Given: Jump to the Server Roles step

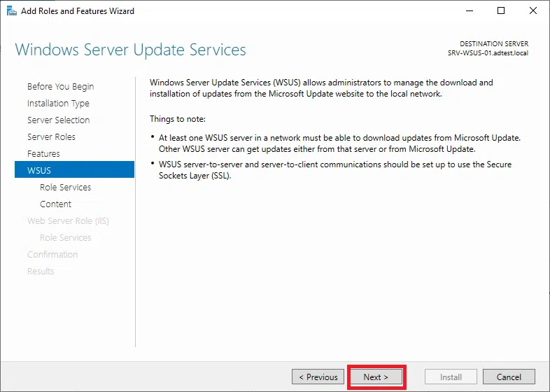Looking at the screenshot, I should (51, 137).
